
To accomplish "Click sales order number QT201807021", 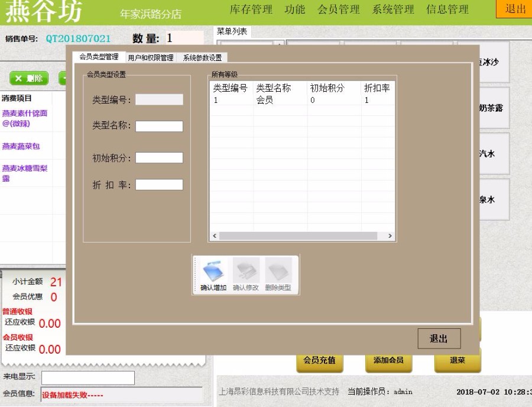I will pos(78,38).
